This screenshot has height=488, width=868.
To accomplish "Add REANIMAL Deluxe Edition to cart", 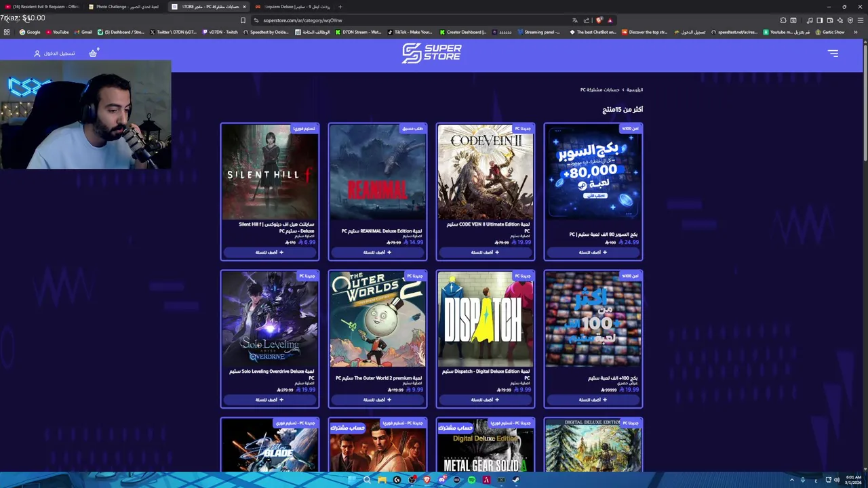I will 378,252.
